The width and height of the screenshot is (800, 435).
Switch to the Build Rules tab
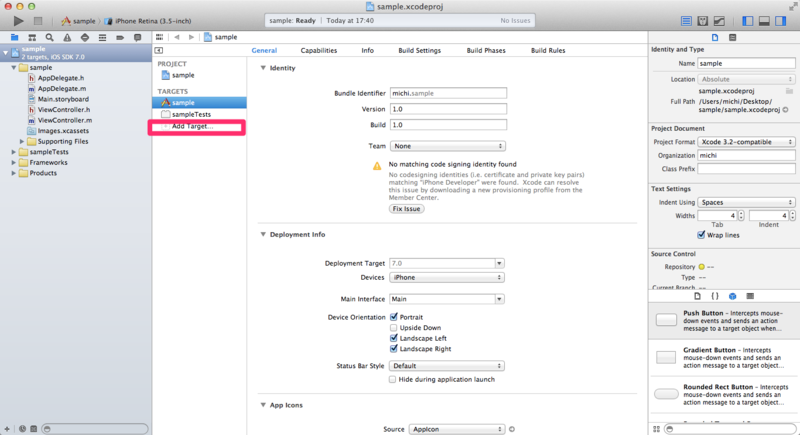[x=548, y=50]
